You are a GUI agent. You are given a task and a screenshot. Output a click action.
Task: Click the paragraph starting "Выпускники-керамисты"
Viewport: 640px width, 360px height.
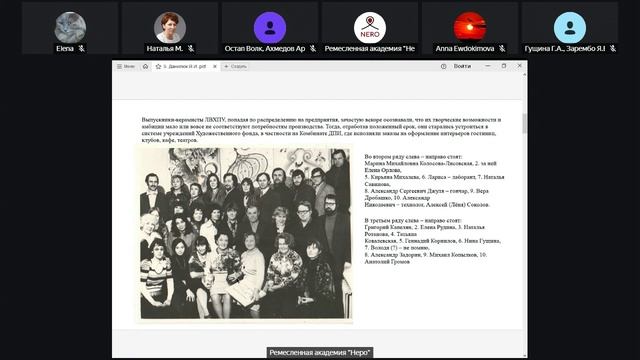pos(321,130)
